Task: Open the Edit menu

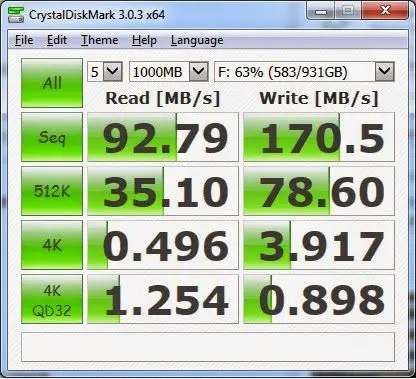Action: (57, 40)
